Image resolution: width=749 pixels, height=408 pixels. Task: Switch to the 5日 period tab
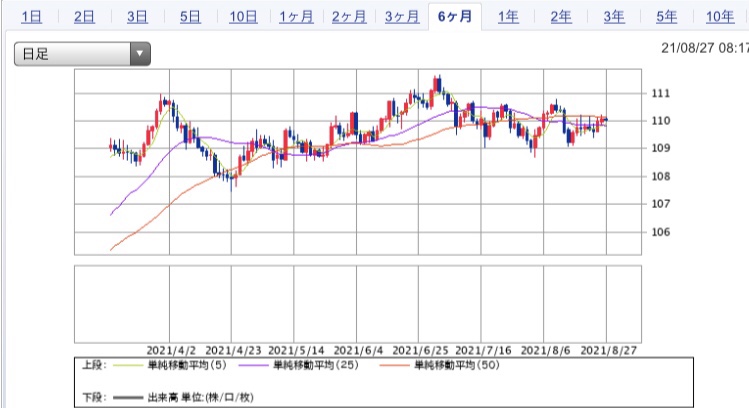click(x=190, y=17)
